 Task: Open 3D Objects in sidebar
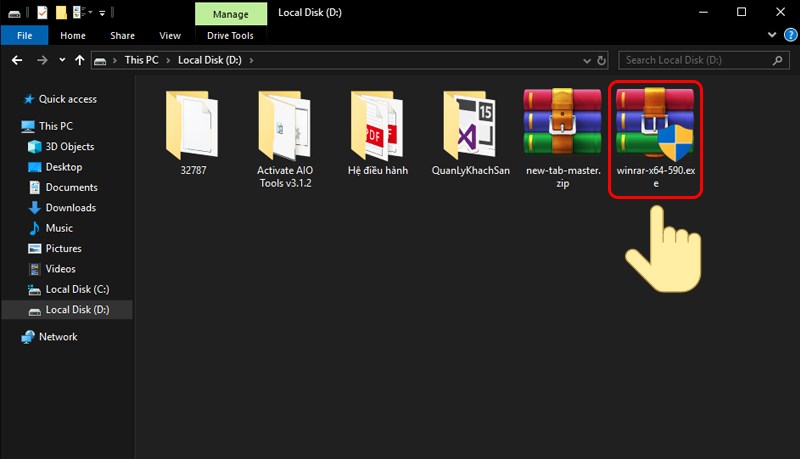point(69,146)
